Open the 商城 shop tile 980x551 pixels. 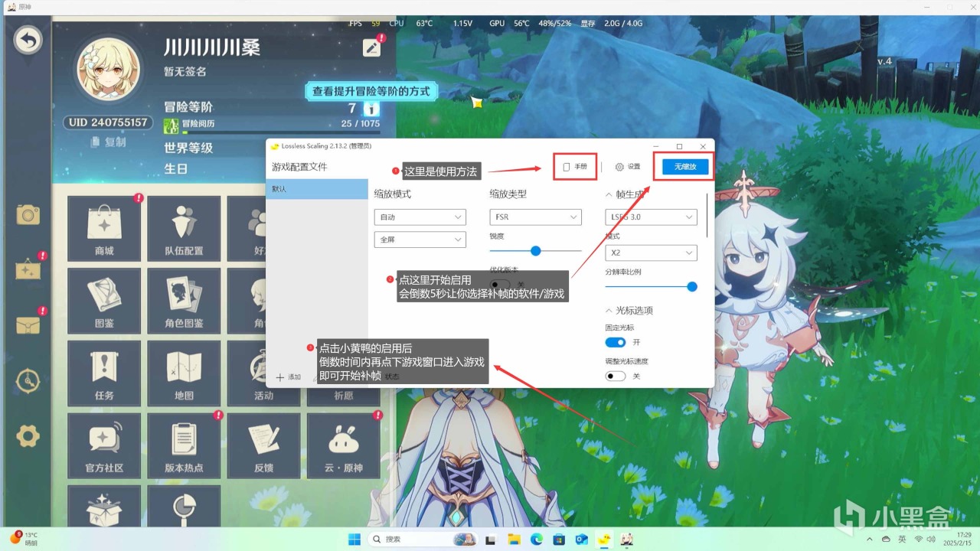[x=104, y=228]
